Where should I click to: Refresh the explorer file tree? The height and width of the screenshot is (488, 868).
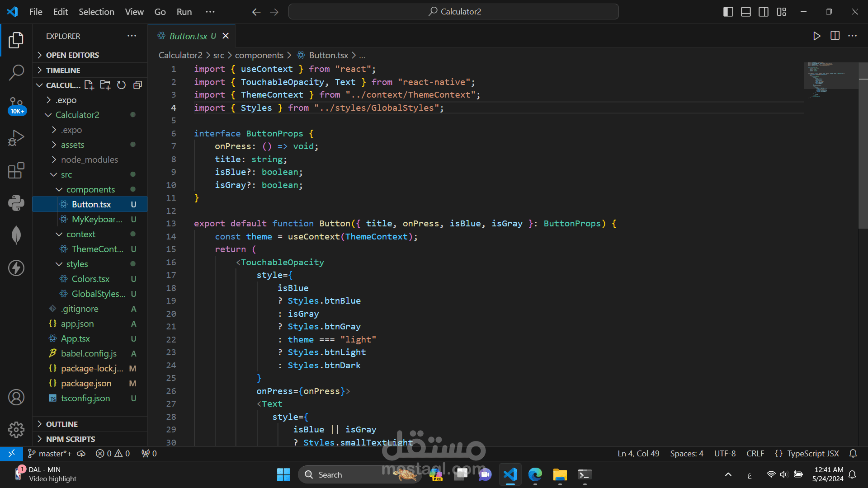tap(121, 85)
